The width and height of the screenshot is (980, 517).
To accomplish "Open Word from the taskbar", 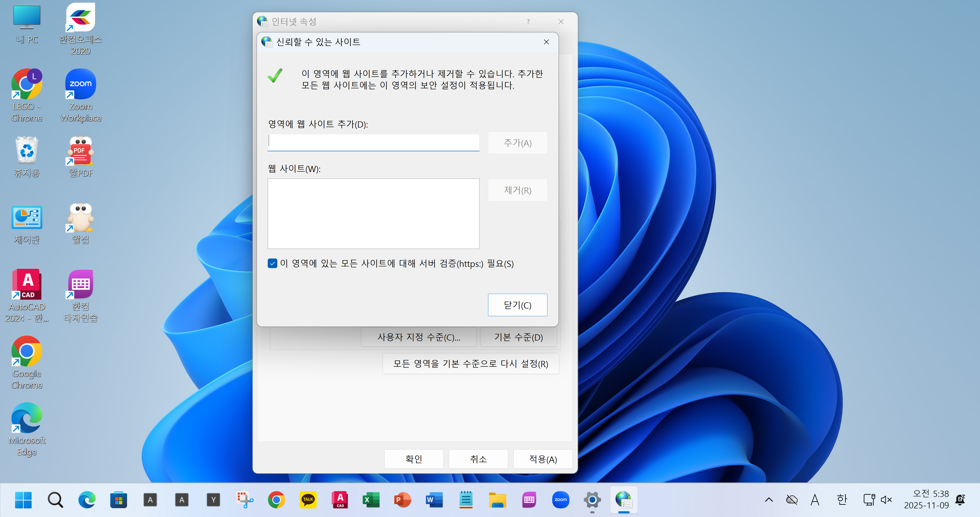I will coord(434,500).
